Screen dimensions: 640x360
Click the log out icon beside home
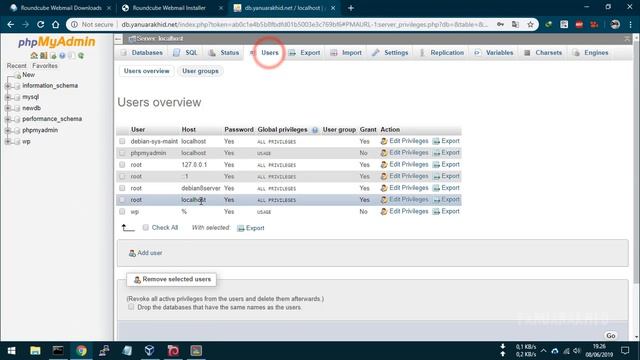[x=43, y=56]
